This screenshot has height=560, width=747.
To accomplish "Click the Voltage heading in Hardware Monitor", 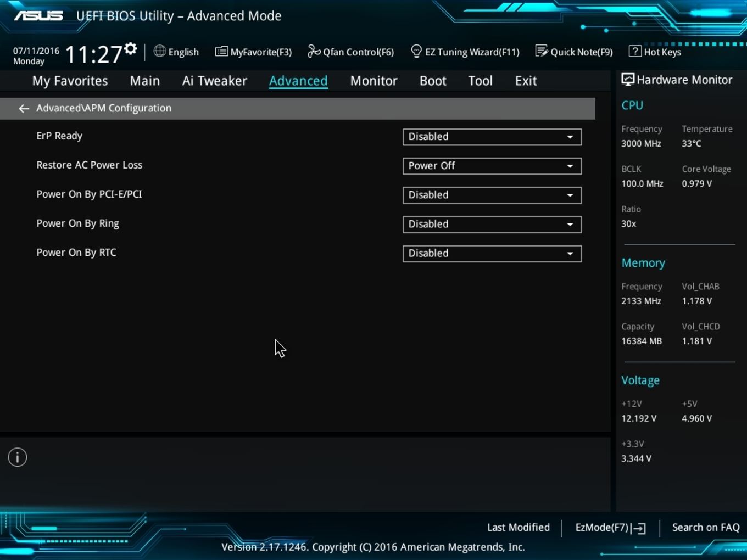I will pyautogui.click(x=640, y=380).
